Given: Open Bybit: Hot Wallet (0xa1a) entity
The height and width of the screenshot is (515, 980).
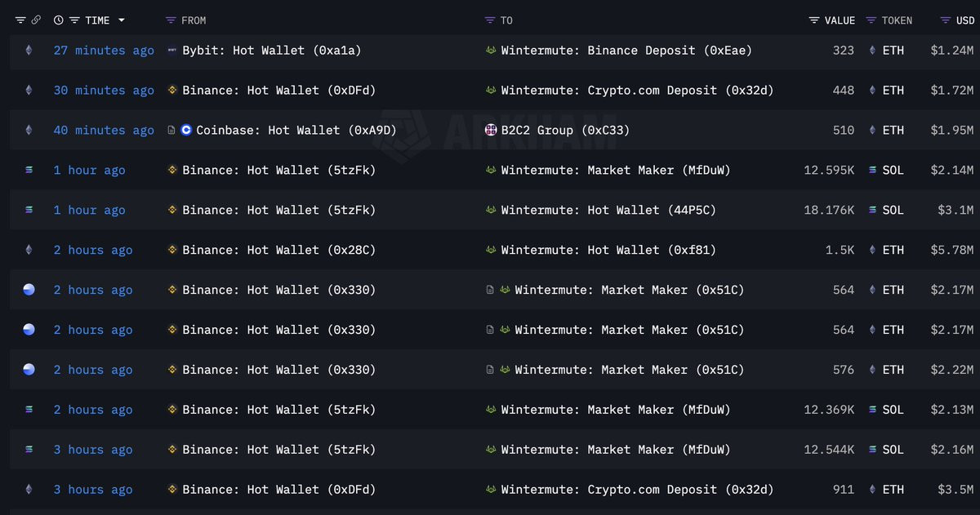Looking at the screenshot, I should click(271, 51).
